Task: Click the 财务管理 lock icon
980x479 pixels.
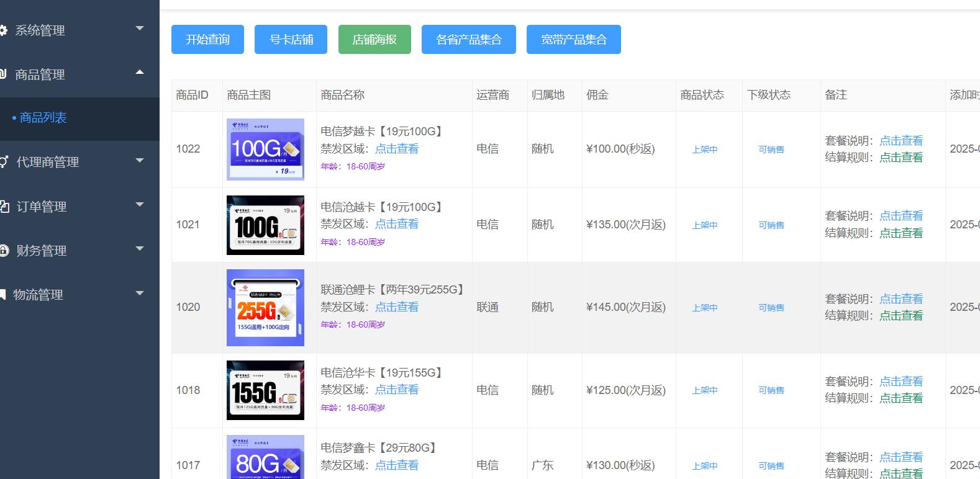Action: point(4,251)
